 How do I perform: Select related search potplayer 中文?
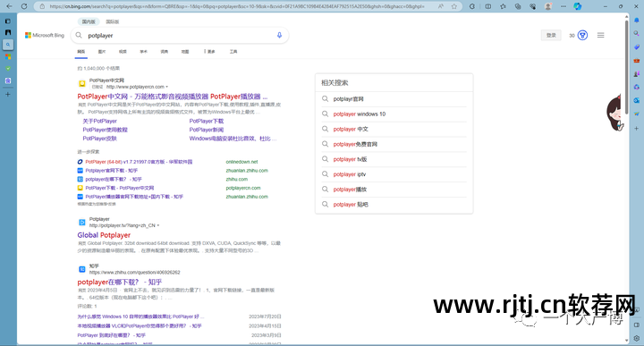[x=351, y=129]
